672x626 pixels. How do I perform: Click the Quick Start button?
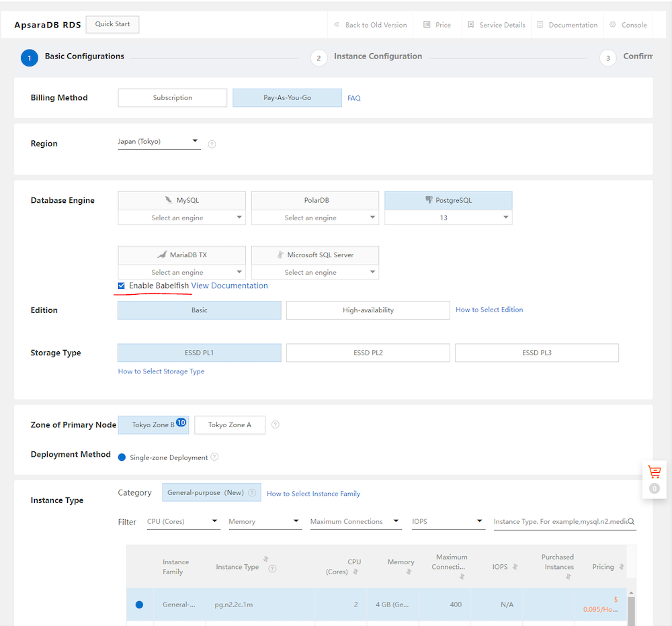(112, 24)
